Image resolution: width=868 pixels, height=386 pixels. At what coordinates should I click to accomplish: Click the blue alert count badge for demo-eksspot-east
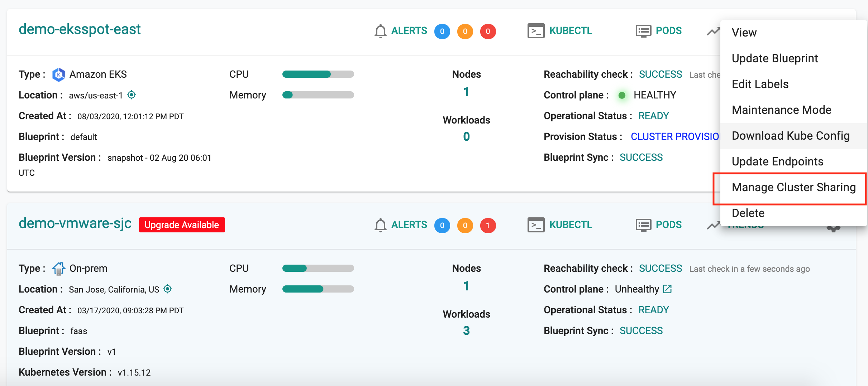(x=442, y=32)
